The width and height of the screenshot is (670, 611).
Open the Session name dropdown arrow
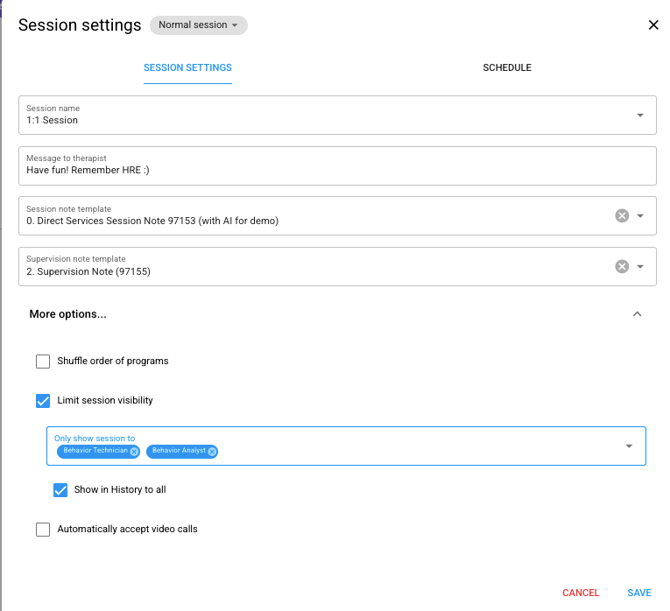(x=640, y=115)
